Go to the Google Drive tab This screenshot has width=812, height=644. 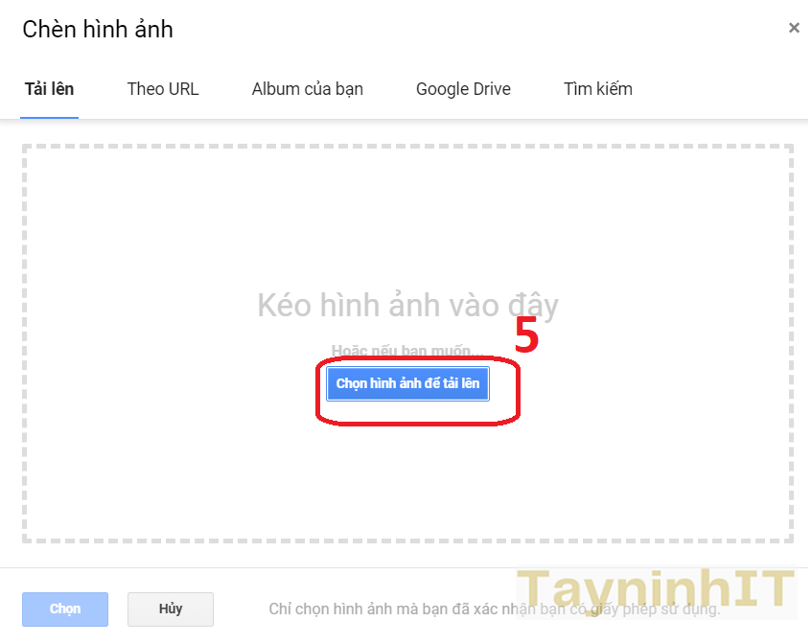click(x=463, y=89)
